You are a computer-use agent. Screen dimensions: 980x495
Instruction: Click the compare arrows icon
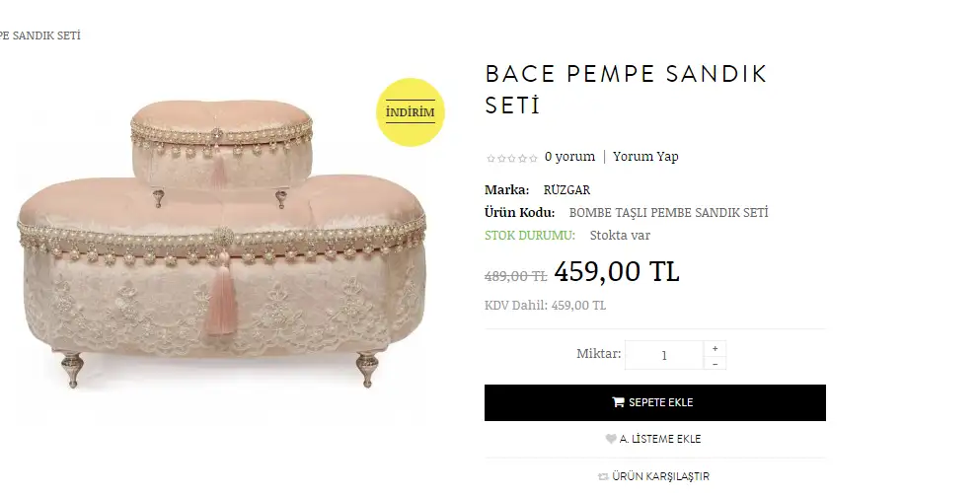[603, 476]
